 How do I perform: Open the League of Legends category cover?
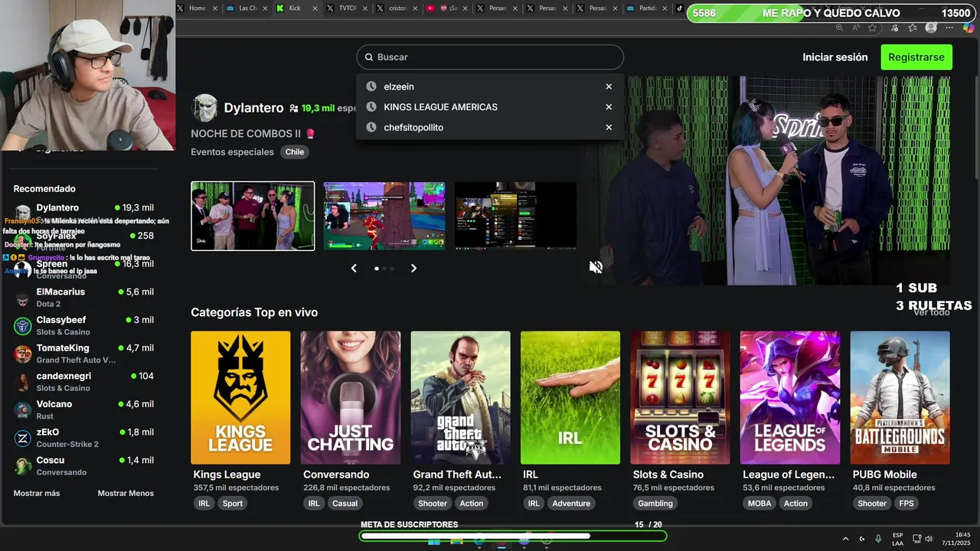click(790, 398)
